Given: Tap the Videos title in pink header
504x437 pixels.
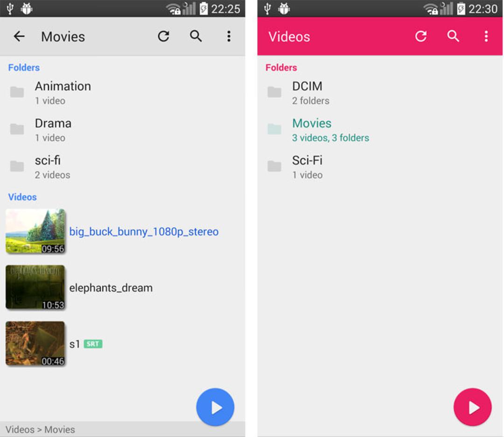Looking at the screenshot, I should (x=289, y=37).
